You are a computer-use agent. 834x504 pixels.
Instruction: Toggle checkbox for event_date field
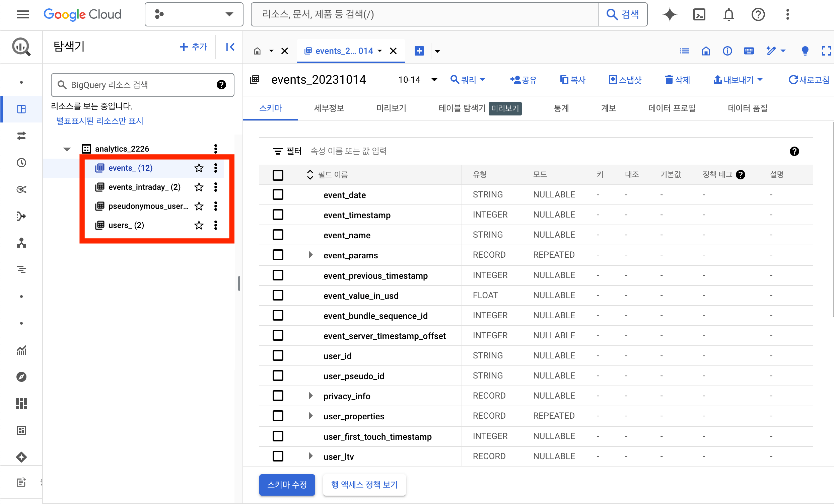click(x=278, y=194)
